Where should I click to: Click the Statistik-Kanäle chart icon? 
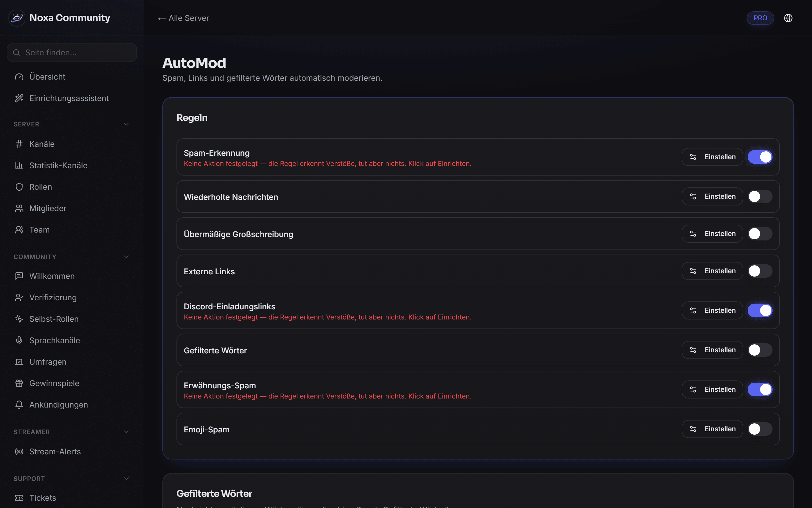(19, 166)
